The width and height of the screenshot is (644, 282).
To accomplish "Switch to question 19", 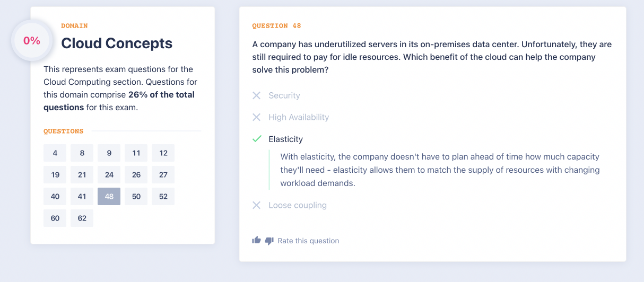I will click(55, 175).
